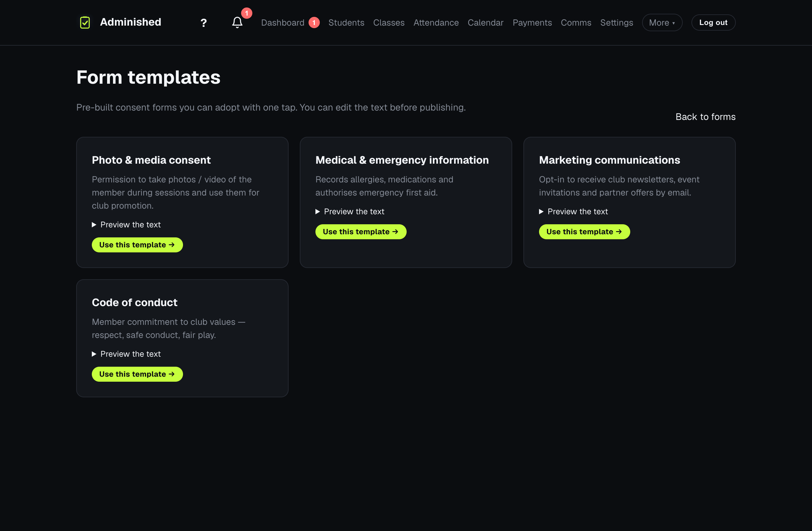812x531 pixels.
Task: Click the Form templates page title
Action: tap(148, 77)
